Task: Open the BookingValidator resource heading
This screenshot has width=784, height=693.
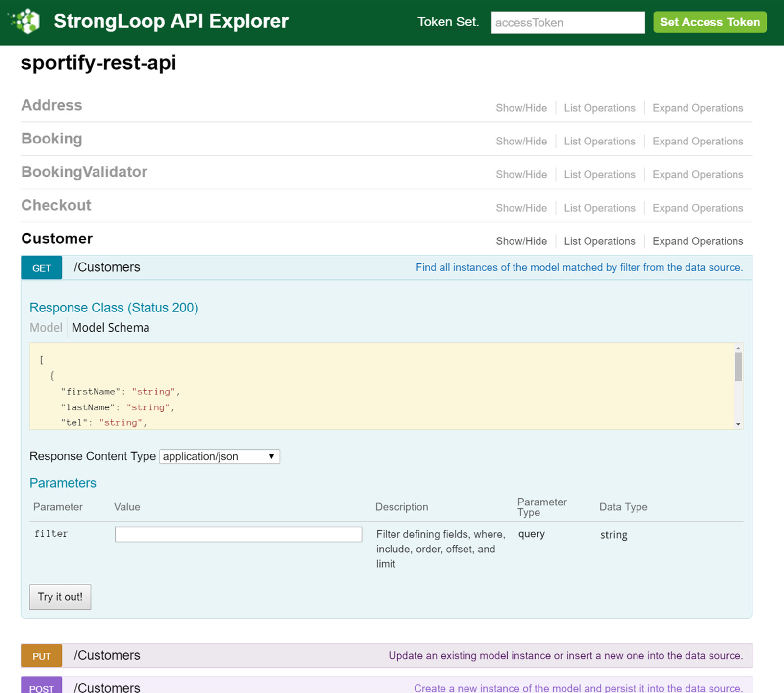Action: click(84, 172)
